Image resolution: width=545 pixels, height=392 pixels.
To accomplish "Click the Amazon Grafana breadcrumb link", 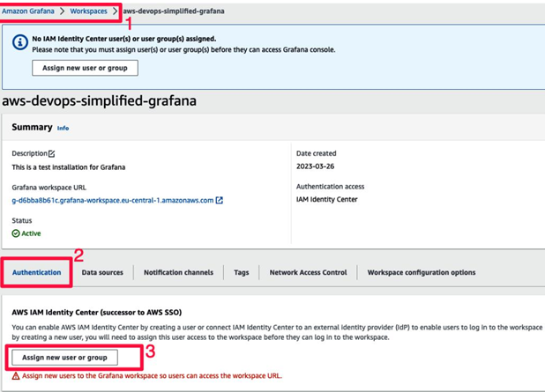I will point(28,11).
